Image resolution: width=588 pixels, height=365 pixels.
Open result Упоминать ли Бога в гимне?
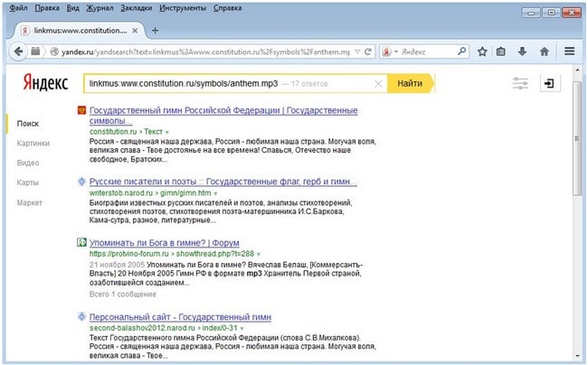(165, 243)
